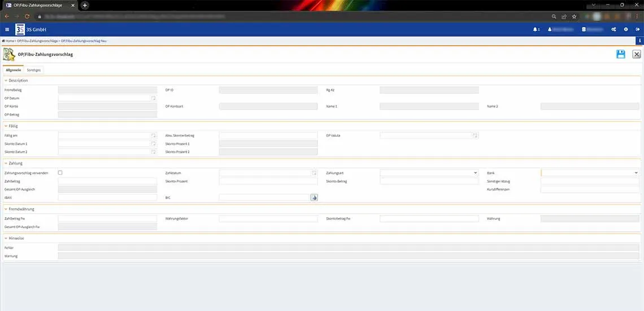
Task: Go to Home breadcrumb link
Action: tap(8, 41)
